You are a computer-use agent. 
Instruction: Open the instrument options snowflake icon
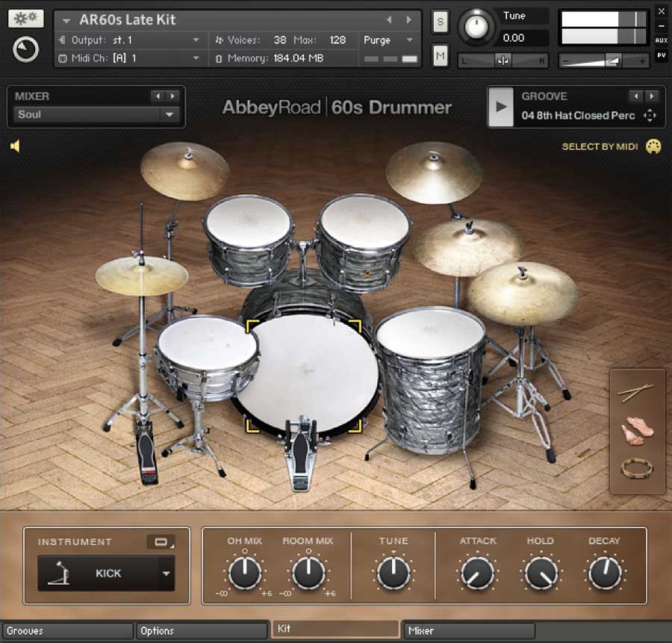(25, 19)
